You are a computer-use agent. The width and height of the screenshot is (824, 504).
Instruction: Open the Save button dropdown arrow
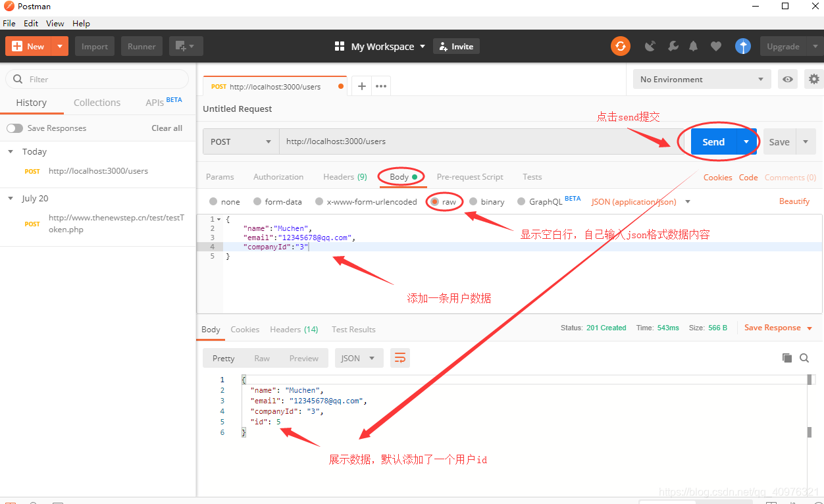pos(806,141)
